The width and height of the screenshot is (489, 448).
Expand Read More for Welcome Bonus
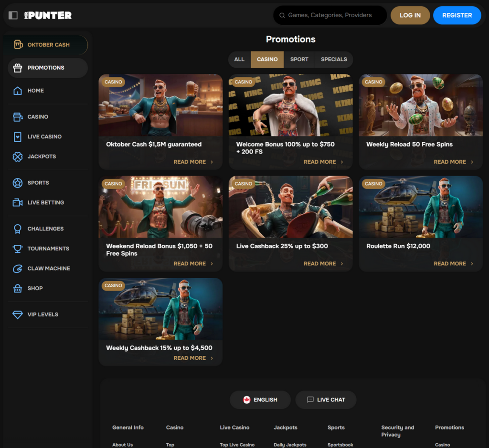tap(323, 162)
